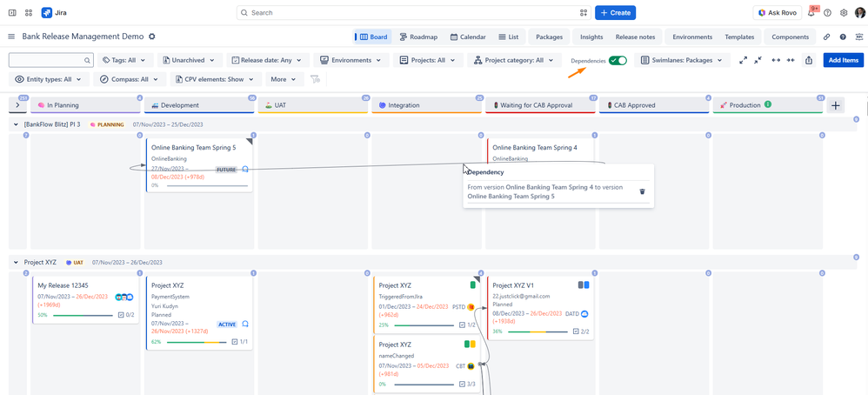Open the Environments filter dropdown
Image resolution: width=868 pixels, height=395 pixels.
pos(351,60)
